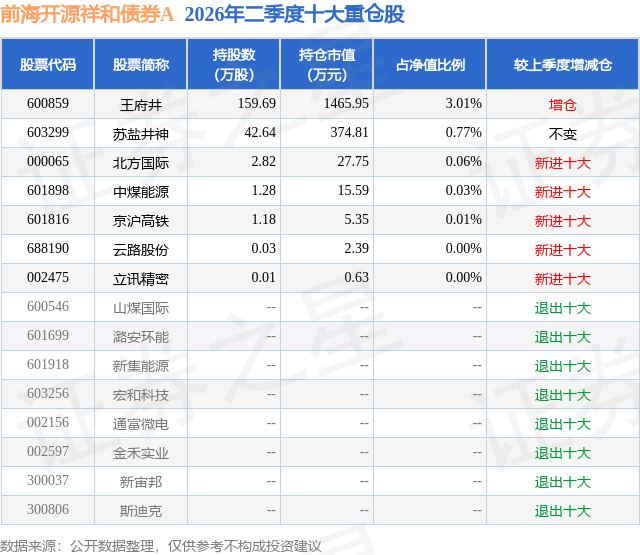Click stock name 新集能源
Screen dimensions: 640x555
click(x=141, y=366)
